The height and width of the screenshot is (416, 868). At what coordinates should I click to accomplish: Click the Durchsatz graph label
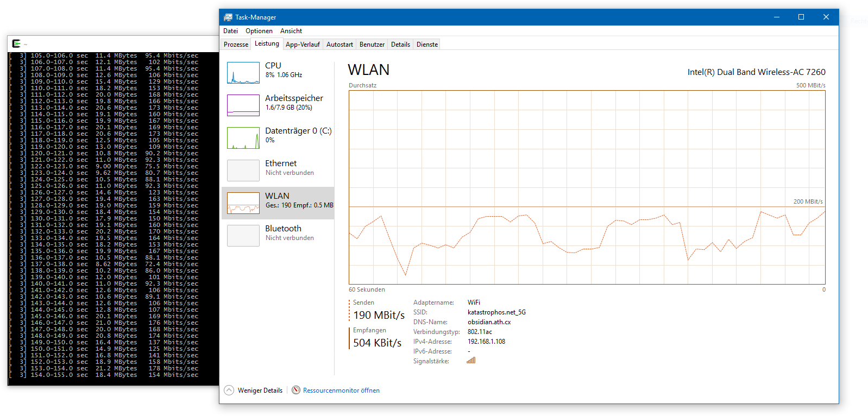pyautogui.click(x=362, y=85)
